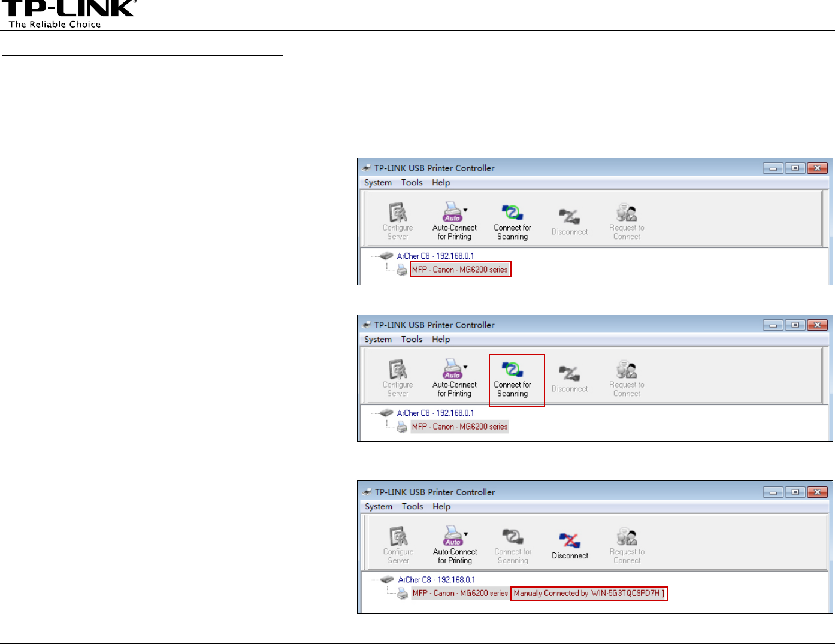Select the printer icon beside MFP, middle window

(x=402, y=427)
